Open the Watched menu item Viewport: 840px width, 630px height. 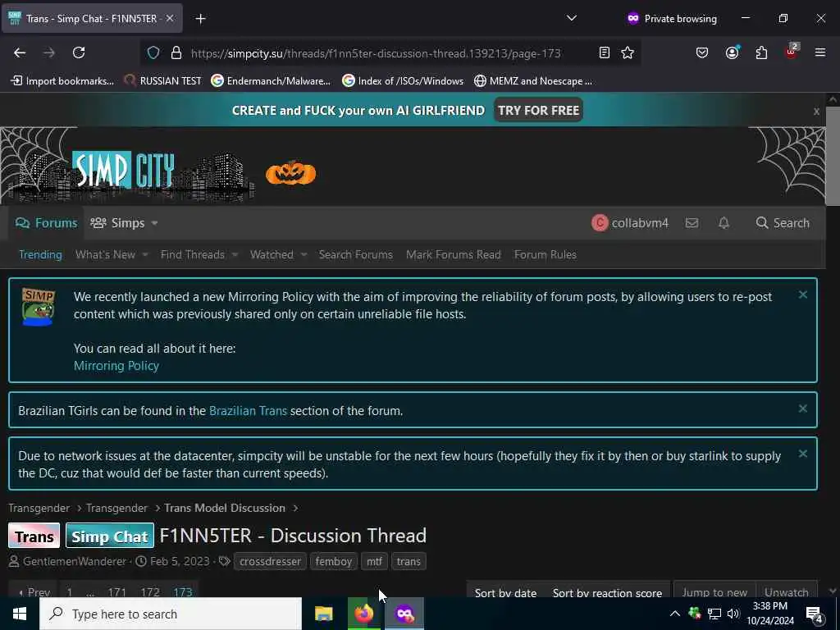(272, 254)
